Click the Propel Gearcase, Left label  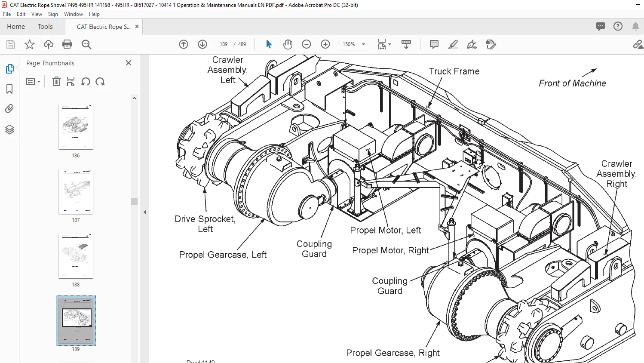click(223, 255)
